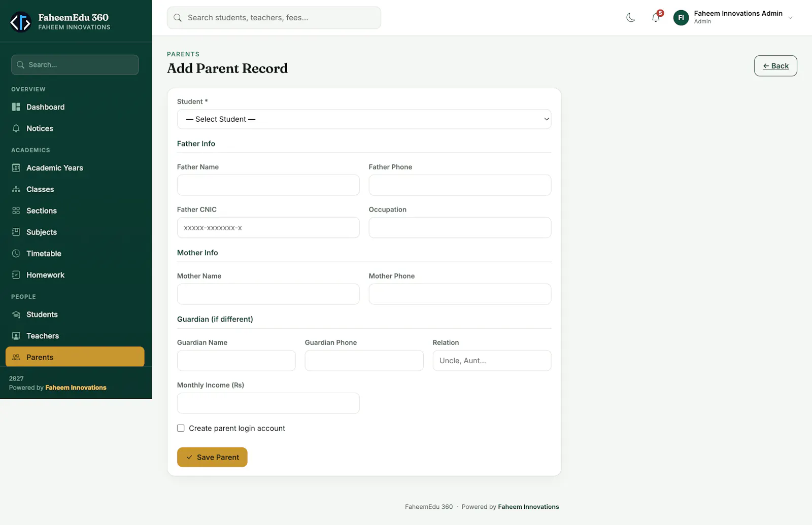Click the Guardian Name input
The width and height of the screenshot is (812, 525).
(x=236, y=361)
